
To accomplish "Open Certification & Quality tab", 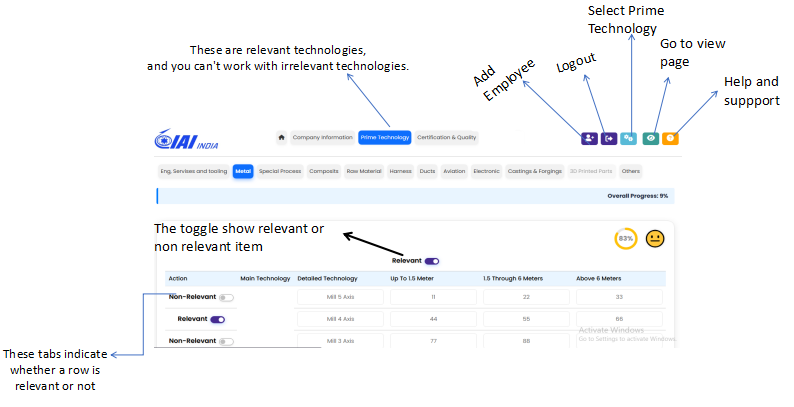I will (447, 137).
